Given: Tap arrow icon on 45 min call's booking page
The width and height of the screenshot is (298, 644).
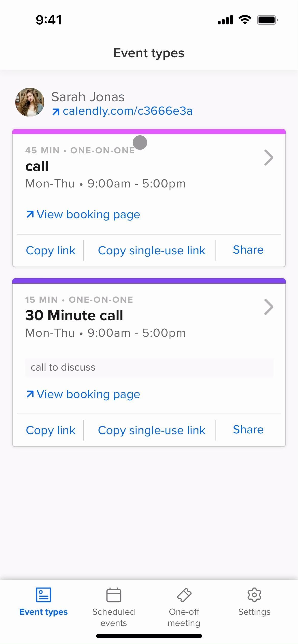Looking at the screenshot, I should [30, 214].
